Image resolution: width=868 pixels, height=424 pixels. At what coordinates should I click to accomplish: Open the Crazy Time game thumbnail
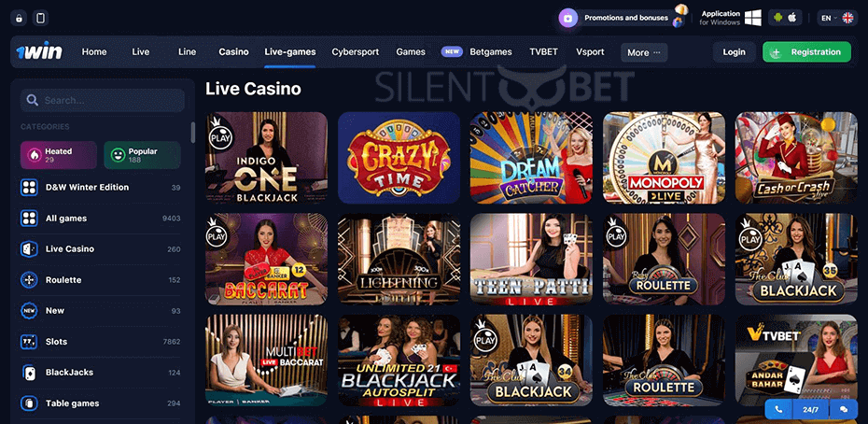[399, 158]
